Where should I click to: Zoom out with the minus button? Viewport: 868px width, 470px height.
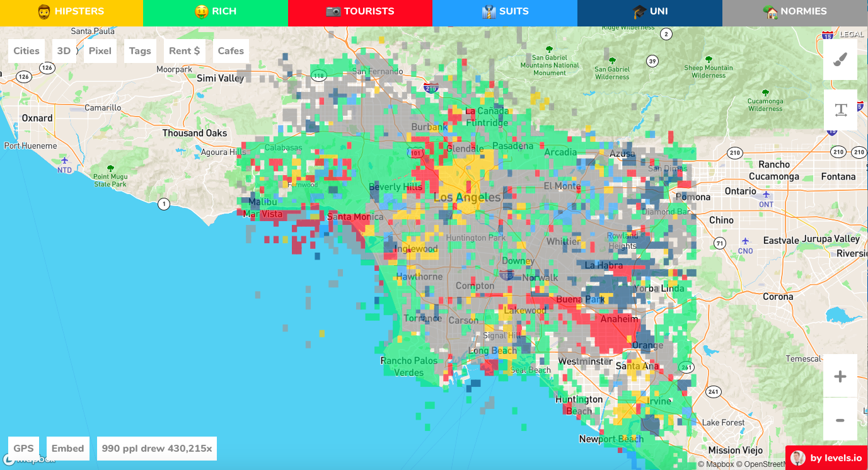tap(840, 420)
